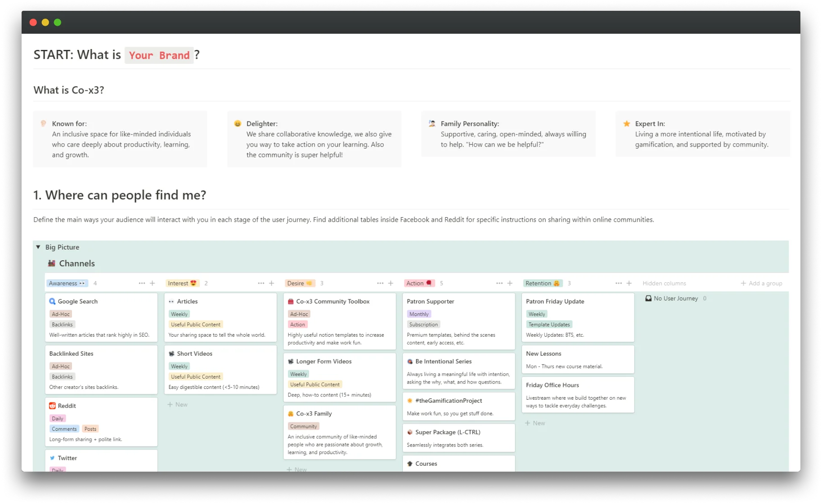Collapse the Big Picture toggle triangle
This screenshot has width=822, height=504.
pos(38,247)
